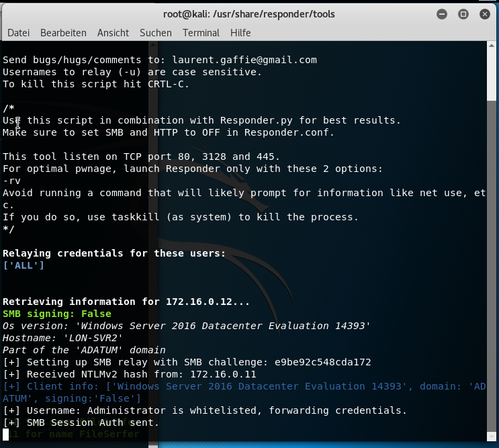Open the Datei menu
The height and width of the screenshot is (448, 499).
18,33
